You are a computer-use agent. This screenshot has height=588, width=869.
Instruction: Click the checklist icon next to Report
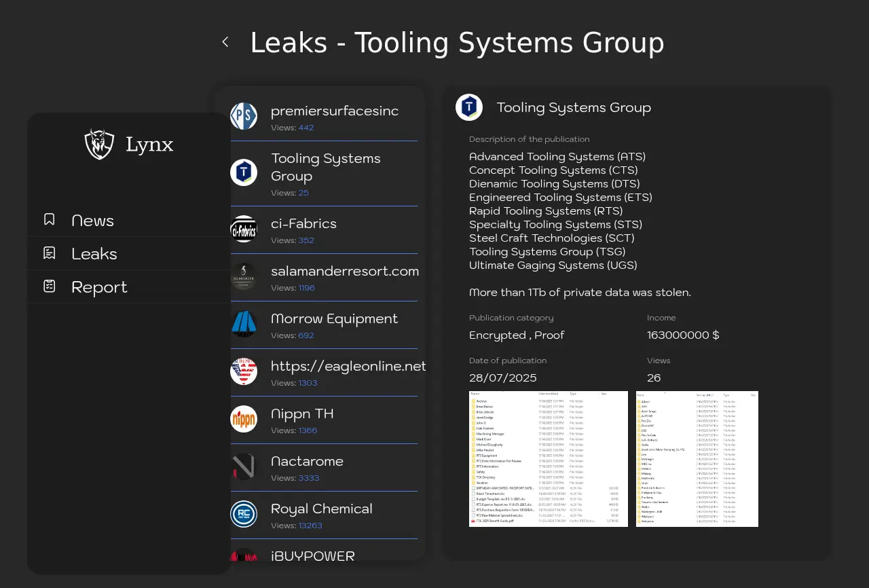click(50, 287)
